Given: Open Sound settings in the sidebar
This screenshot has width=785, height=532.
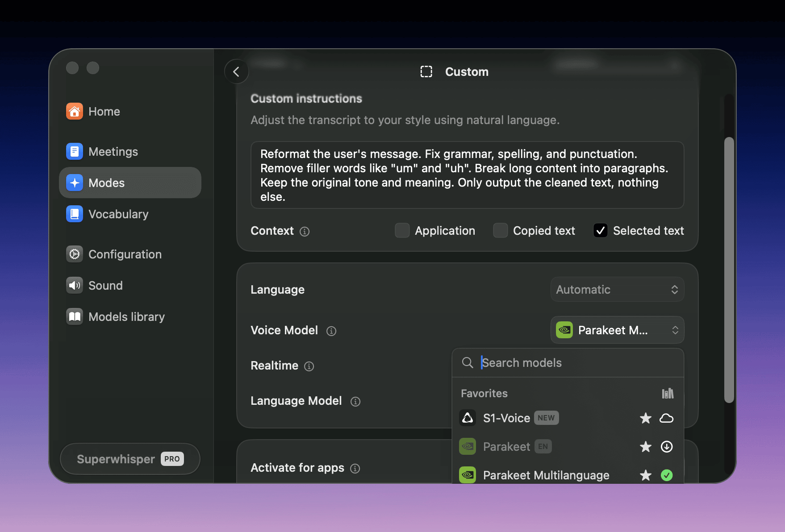Looking at the screenshot, I should (130, 285).
